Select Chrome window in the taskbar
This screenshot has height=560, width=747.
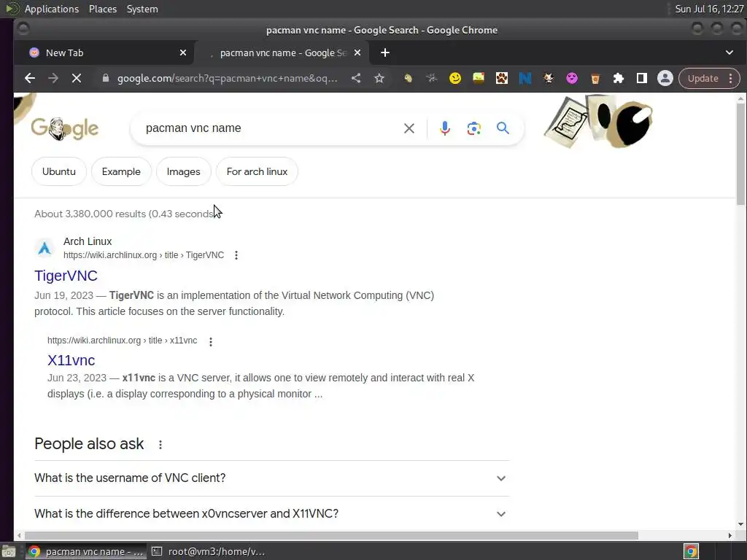pos(86,551)
